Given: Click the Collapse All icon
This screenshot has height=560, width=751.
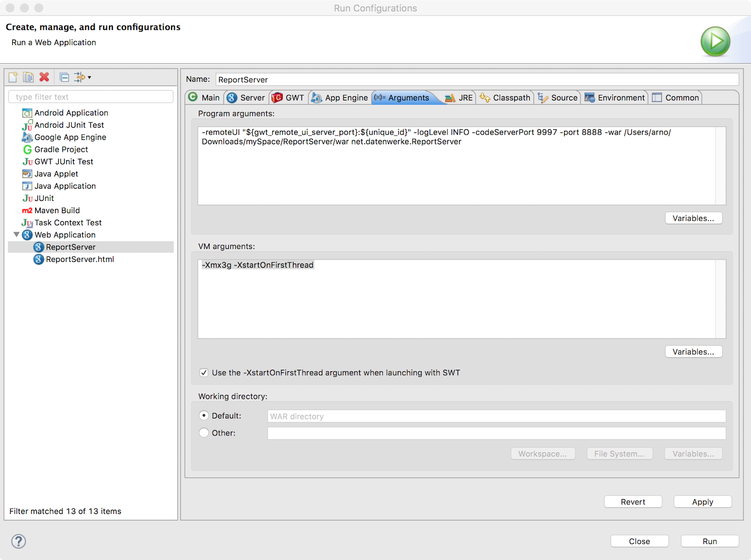Looking at the screenshot, I should click(64, 77).
